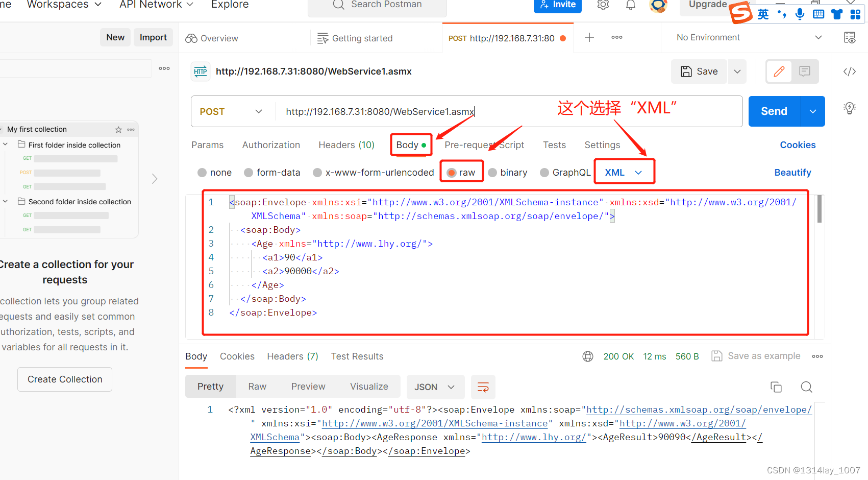
Task: Switch to the Overview tab
Action: [x=212, y=38]
